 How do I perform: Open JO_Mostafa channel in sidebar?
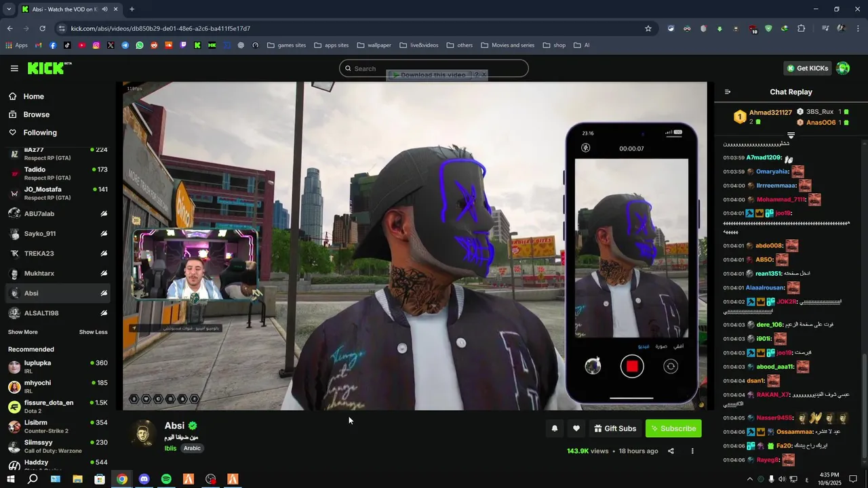[x=58, y=193]
